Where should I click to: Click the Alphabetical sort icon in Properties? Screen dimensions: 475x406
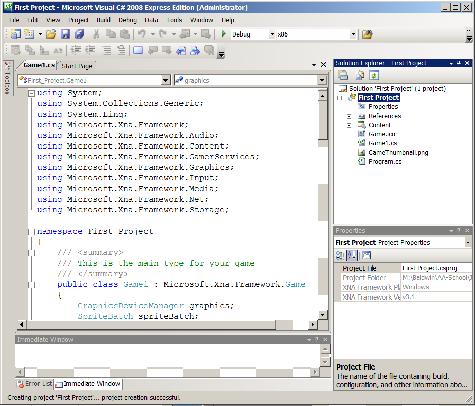(x=351, y=255)
